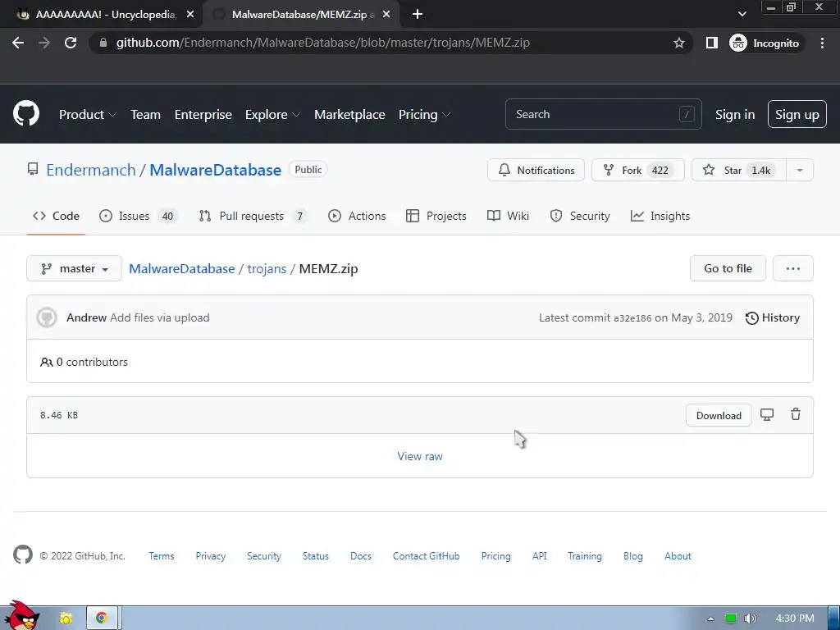
Task: Open Chrome's three-dot menu
Action: tap(822, 43)
